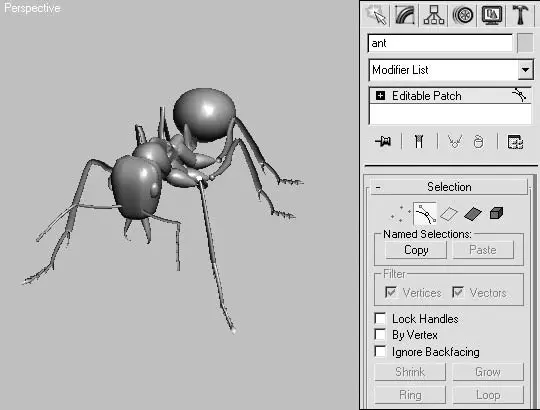Enable By Vertex checkbox
The width and height of the screenshot is (540, 410).
380,335
